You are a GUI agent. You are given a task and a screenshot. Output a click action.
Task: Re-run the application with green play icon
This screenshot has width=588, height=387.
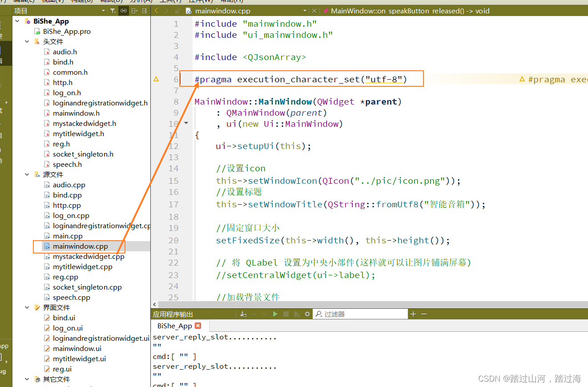(275, 314)
